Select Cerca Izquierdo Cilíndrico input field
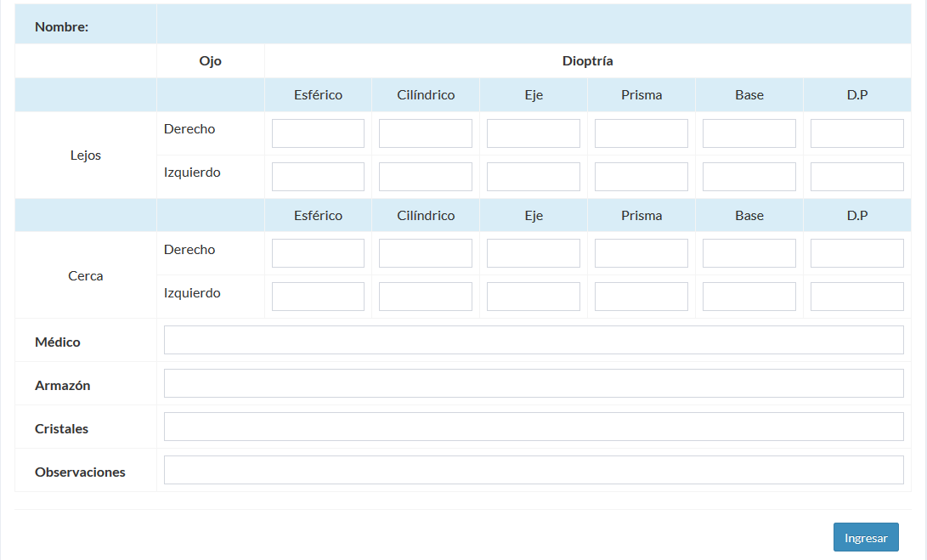The height and width of the screenshot is (560, 927). pyautogui.click(x=426, y=297)
